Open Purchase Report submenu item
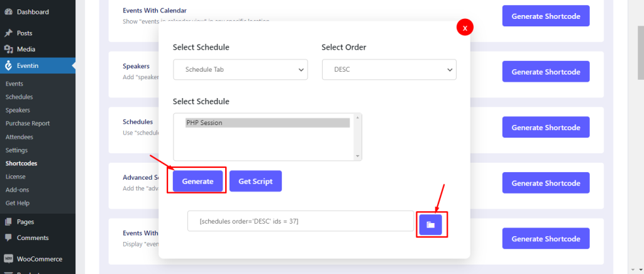Image resolution: width=644 pixels, height=274 pixels. (x=28, y=123)
